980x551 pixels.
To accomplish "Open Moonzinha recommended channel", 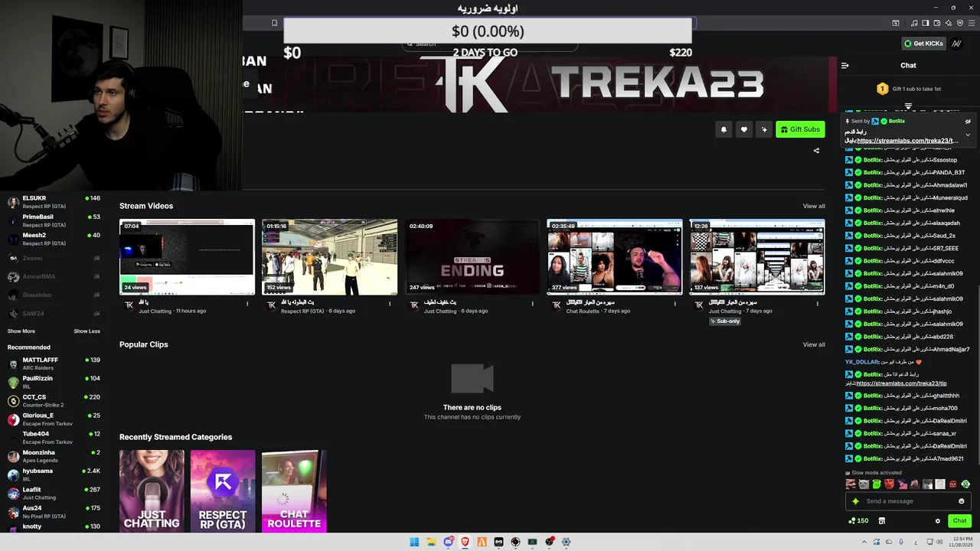I will coord(54,456).
